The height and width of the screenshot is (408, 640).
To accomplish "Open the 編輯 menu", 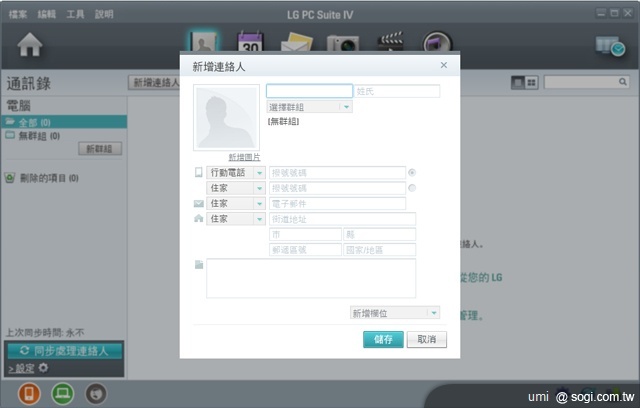I will pyautogui.click(x=46, y=14).
